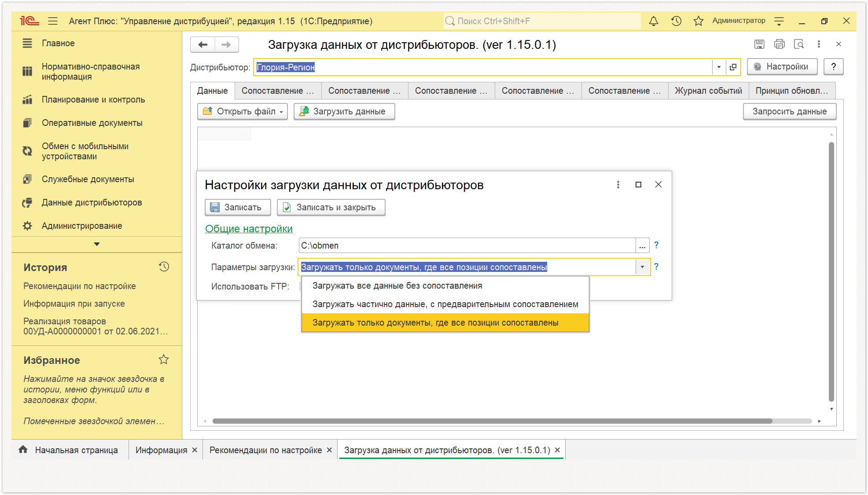Screen dimensions: 868x495
Task: Close the Загрузка данных form with its X
Action: [x=839, y=44]
